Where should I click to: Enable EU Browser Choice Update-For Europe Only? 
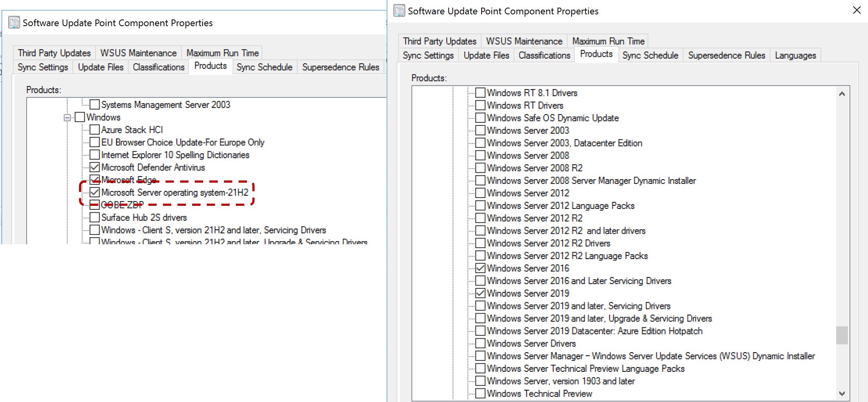(x=94, y=142)
